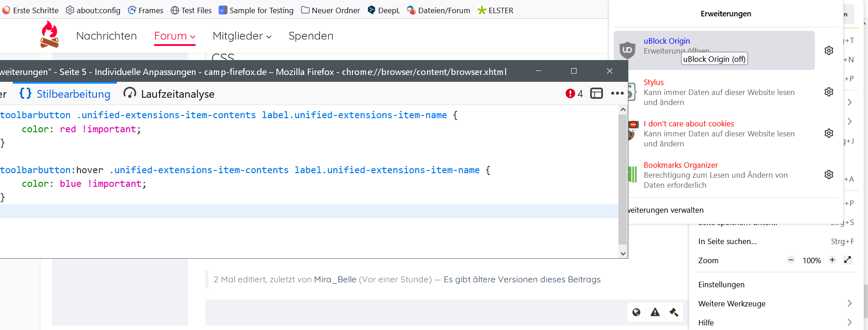Screen dimensions: 868x330
Task: Select the Stilbearbeitung tab
Action: point(65,94)
